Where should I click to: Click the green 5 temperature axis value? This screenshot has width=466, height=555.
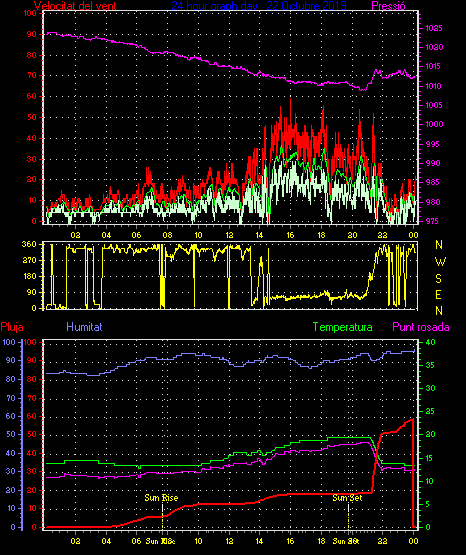428,504
